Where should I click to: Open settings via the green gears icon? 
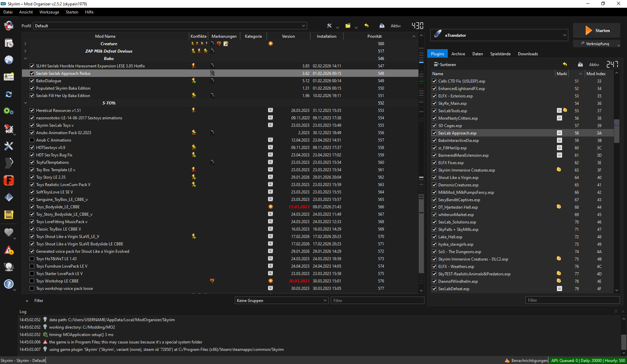click(9, 111)
